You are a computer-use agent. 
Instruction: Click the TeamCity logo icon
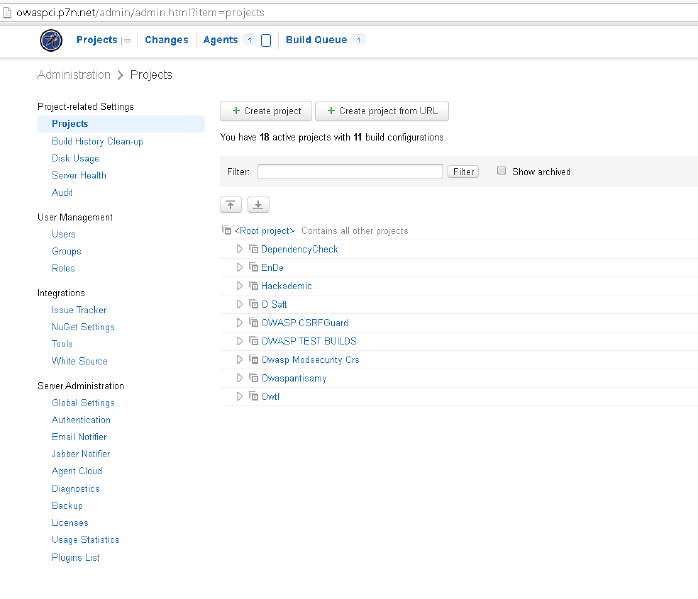click(x=51, y=40)
